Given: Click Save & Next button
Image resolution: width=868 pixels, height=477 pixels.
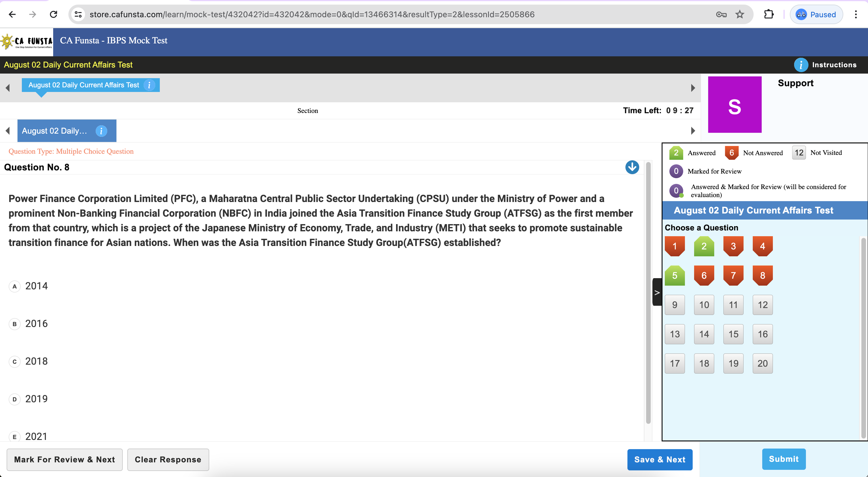Looking at the screenshot, I should (659, 459).
